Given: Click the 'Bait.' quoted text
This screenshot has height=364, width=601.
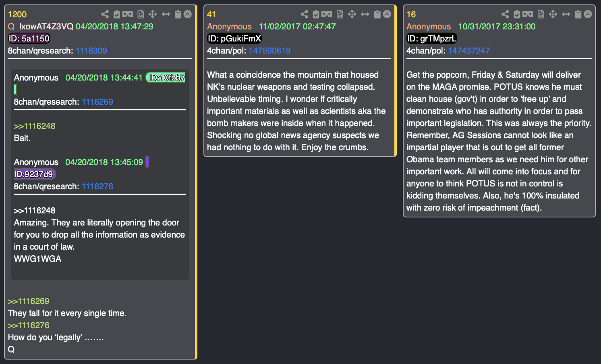Looking at the screenshot, I should tap(22, 138).
